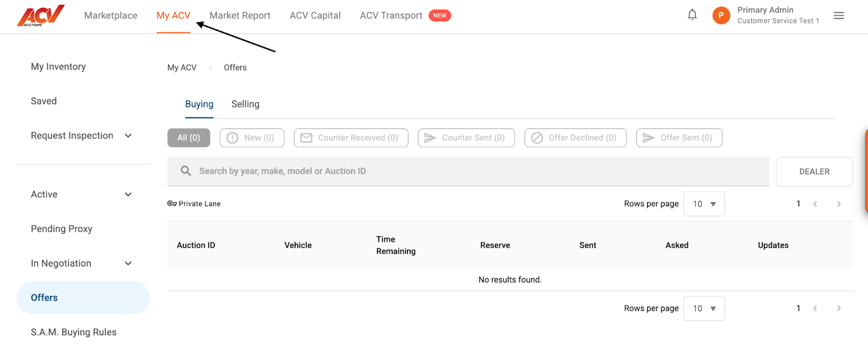Go to next page in top pagination
The width and height of the screenshot is (868, 354).
(x=839, y=204)
